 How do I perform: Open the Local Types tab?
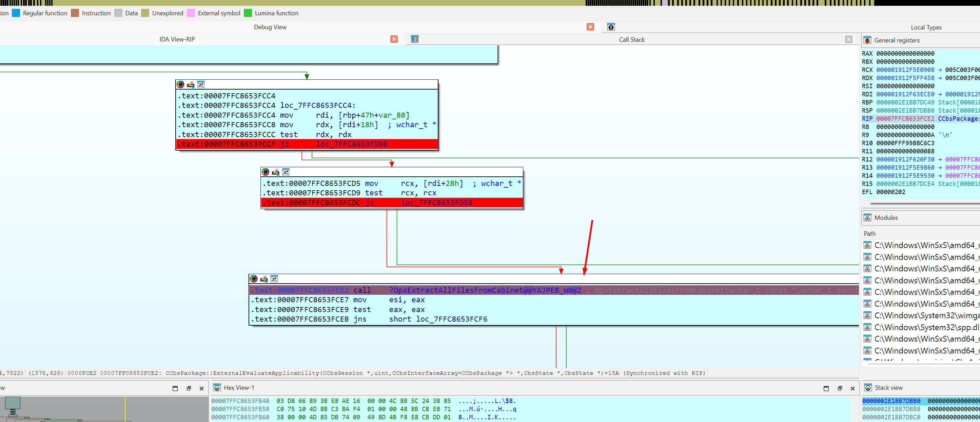[x=926, y=27]
